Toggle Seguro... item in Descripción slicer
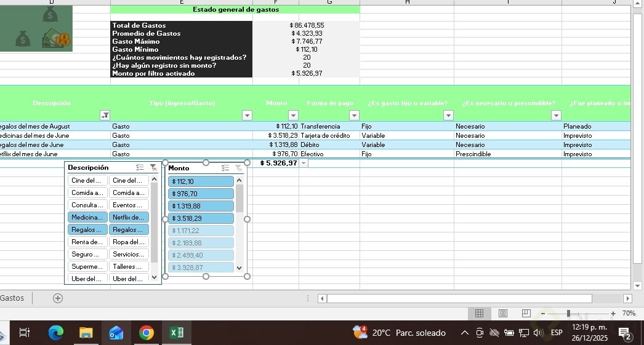Screen dimensions: 644x345 pyautogui.click(x=87, y=254)
